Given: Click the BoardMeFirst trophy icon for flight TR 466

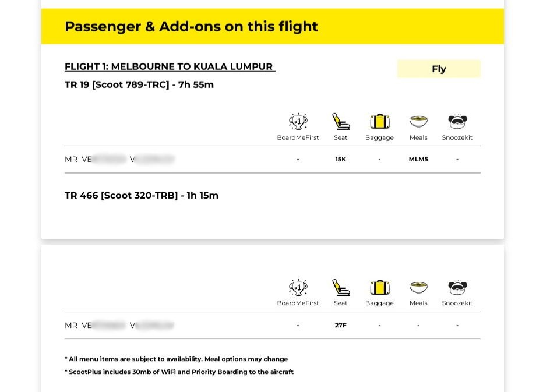Looking at the screenshot, I should click(298, 287).
